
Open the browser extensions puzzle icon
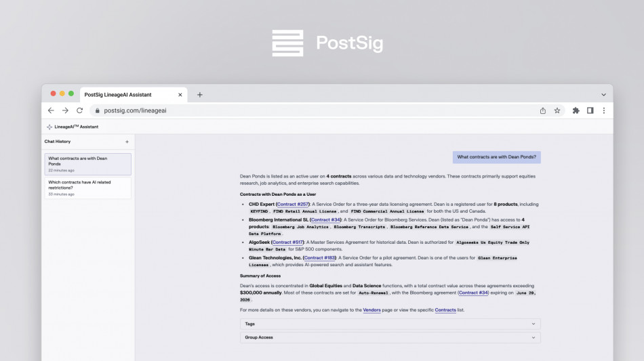[576, 110]
